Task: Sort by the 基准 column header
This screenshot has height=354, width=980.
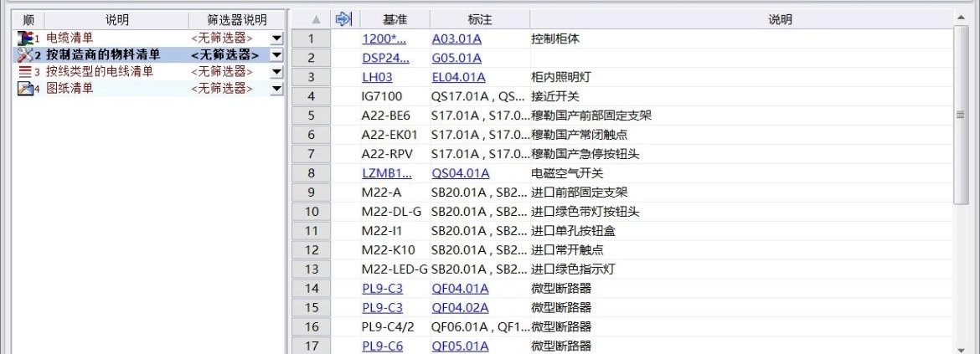Action: click(x=395, y=20)
